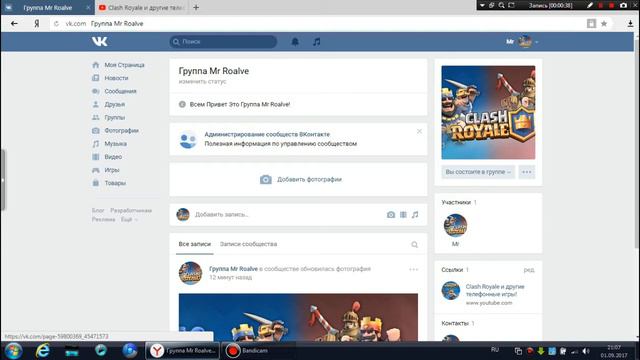This screenshot has width=640, height=360.
Task: Expand the Ещё footer menu
Action: point(129,219)
